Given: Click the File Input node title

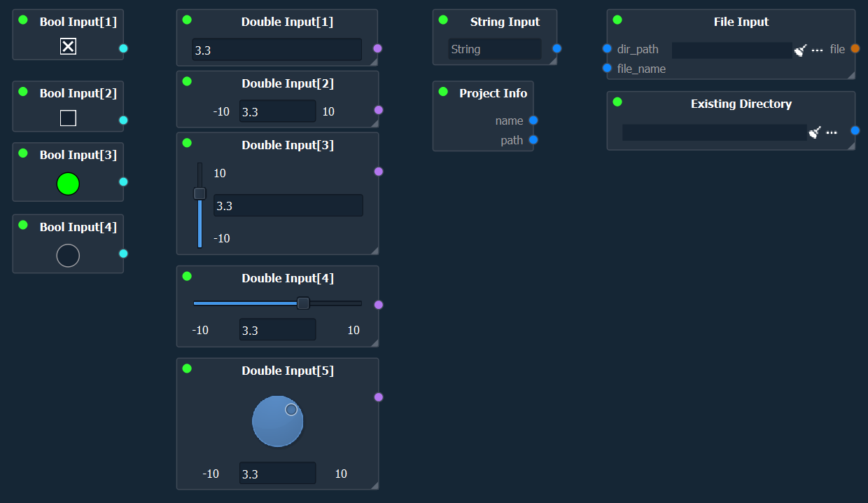Looking at the screenshot, I should coord(741,22).
